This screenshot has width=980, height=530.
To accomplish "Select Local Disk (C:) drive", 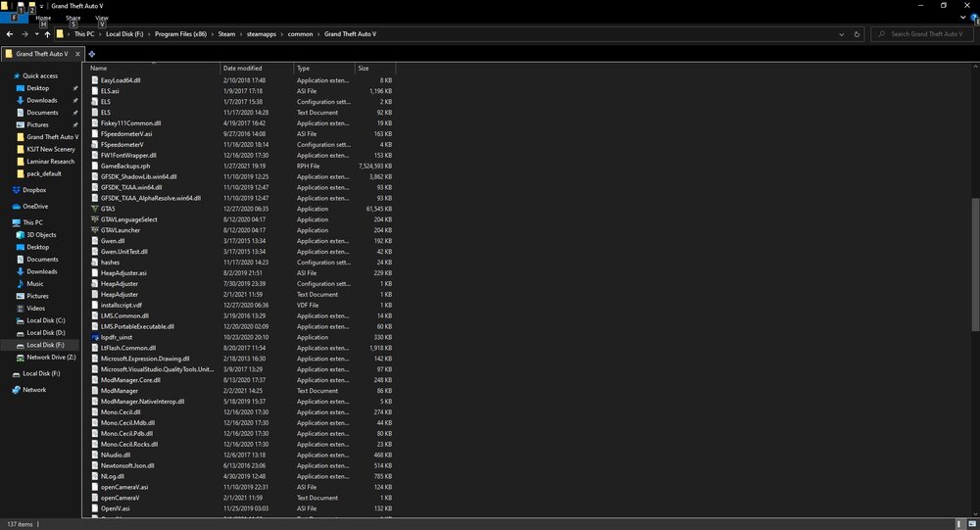I will coord(46,320).
